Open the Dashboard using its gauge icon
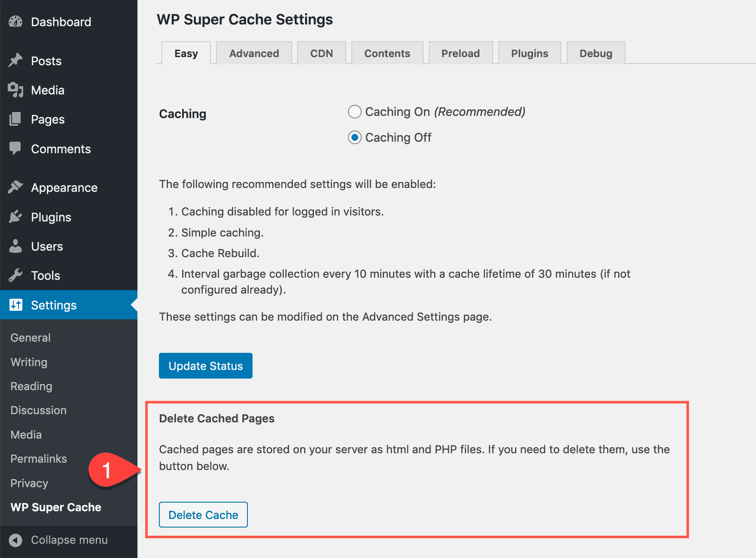 [15, 21]
